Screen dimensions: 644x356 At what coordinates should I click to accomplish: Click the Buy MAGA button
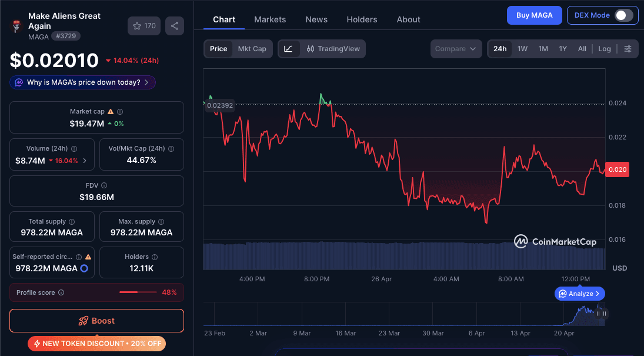[x=534, y=15]
